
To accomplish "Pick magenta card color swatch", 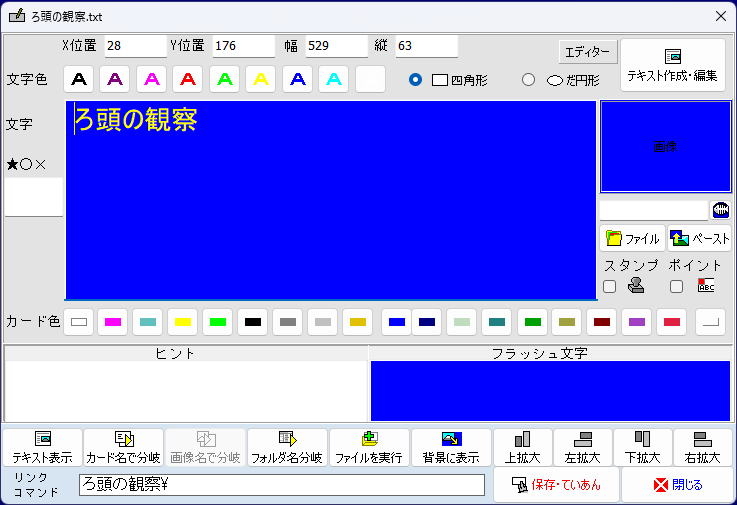I will (x=113, y=322).
